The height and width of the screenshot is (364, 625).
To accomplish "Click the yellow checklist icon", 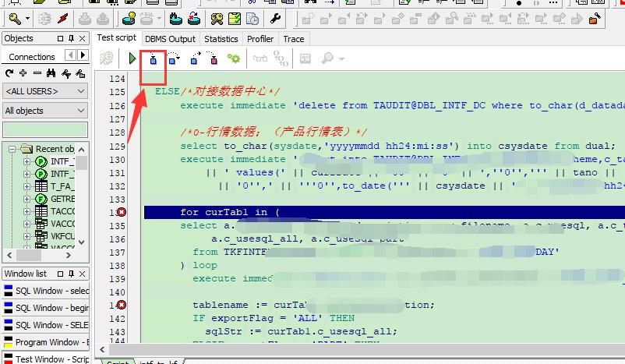I will pos(235,19).
